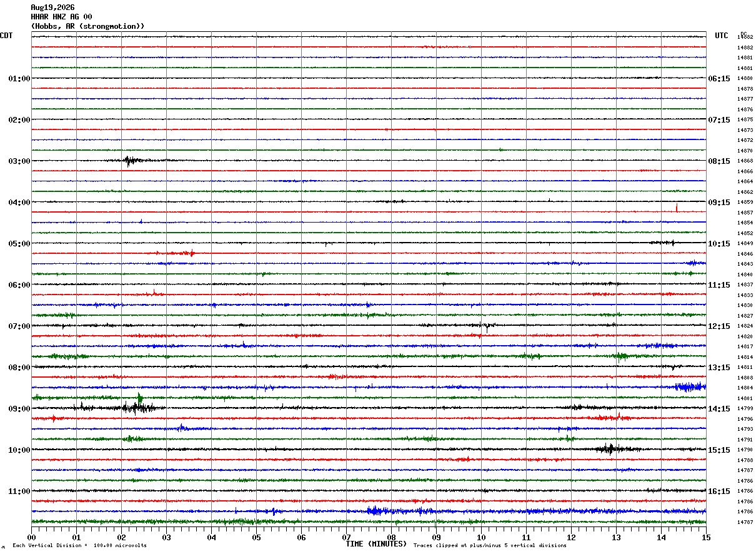Click the 16:15 UTC time label
756x554 pixels.
click(719, 491)
